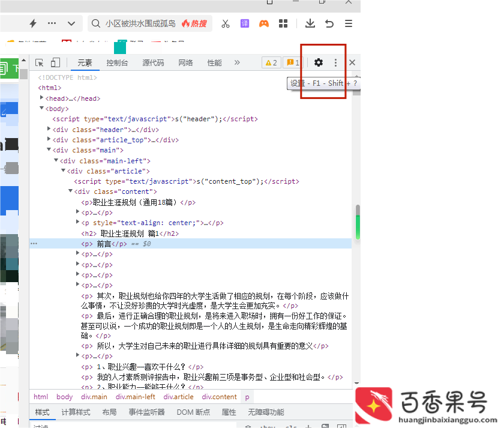Open the three-dot more options in address bar
The height and width of the screenshot is (428, 504).
point(52,23)
